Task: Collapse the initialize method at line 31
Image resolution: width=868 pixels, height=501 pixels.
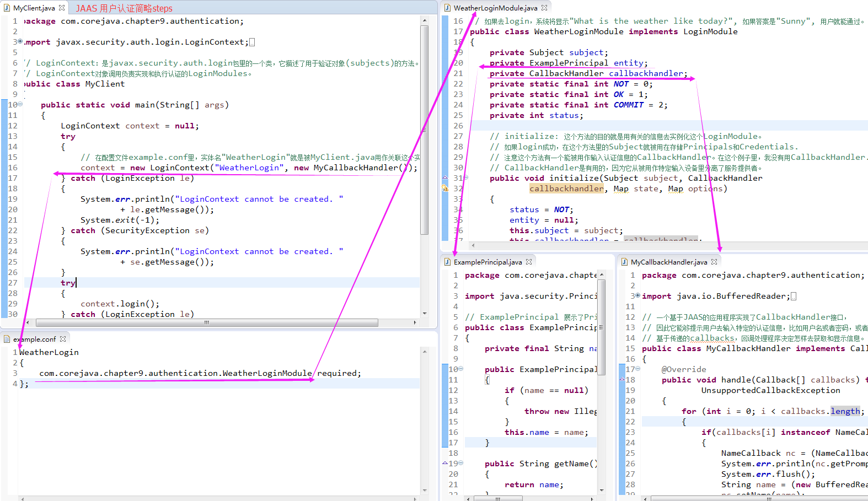Action: pos(466,178)
